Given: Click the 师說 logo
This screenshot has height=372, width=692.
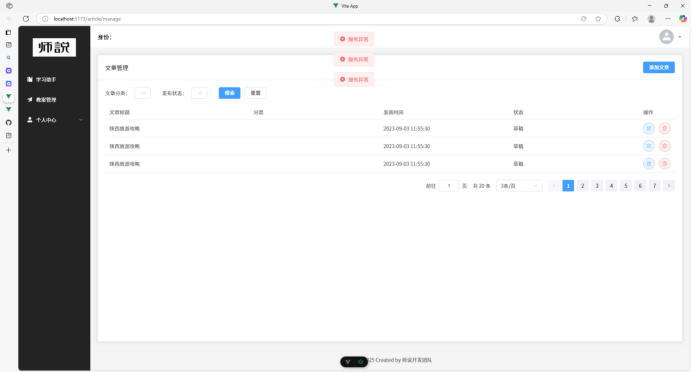Looking at the screenshot, I should click(54, 47).
